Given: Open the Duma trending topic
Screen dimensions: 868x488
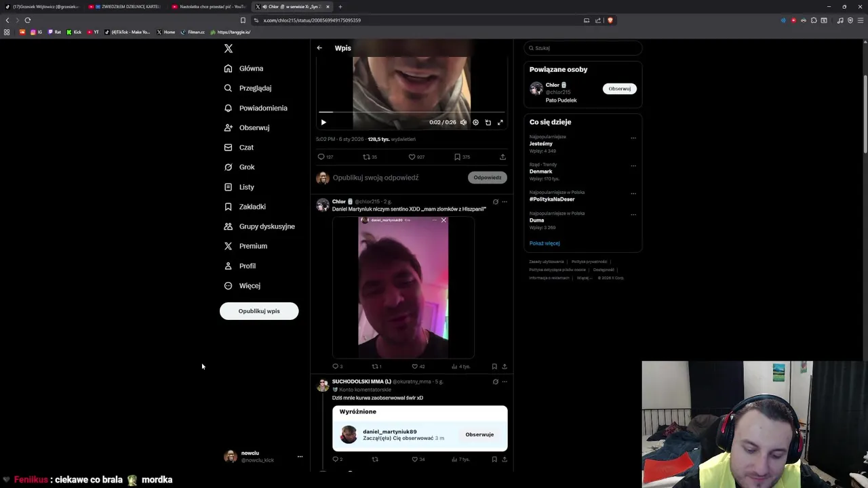Looking at the screenshot, I should coord(537,220).
